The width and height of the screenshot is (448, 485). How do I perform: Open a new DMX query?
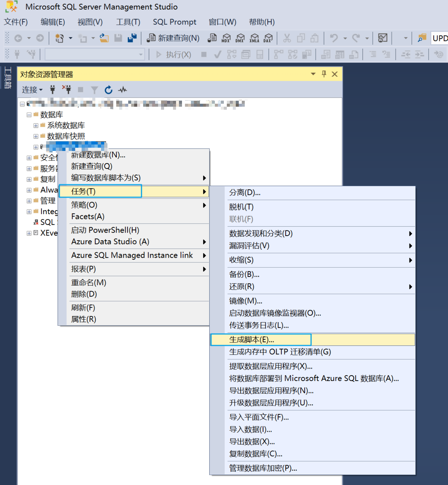(240, 38)
